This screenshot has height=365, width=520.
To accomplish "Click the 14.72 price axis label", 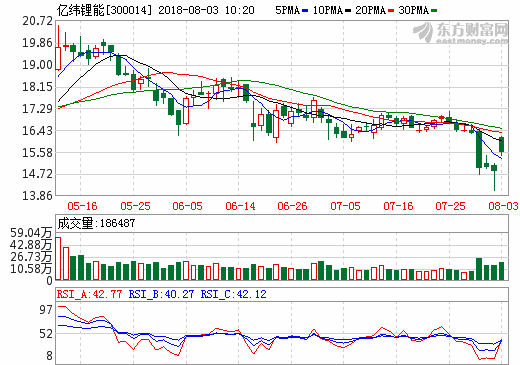I will (37, 174).
